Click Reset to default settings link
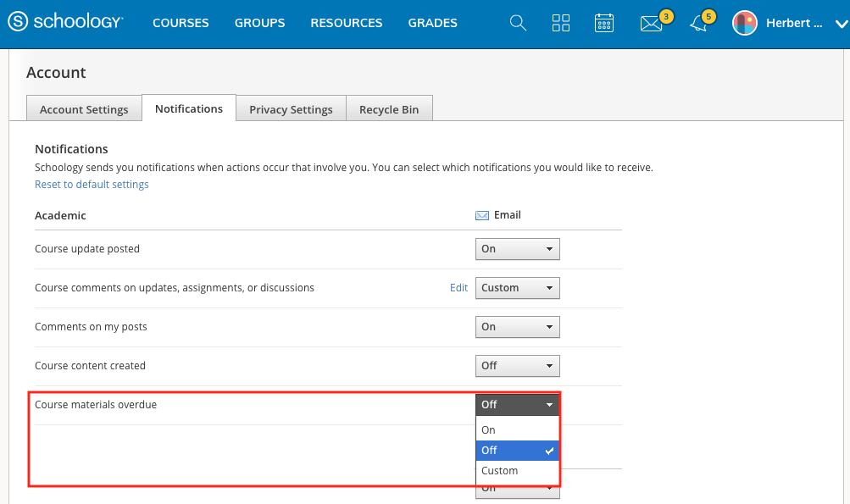Viewport: 850px width, 504px height. point(92,184)
